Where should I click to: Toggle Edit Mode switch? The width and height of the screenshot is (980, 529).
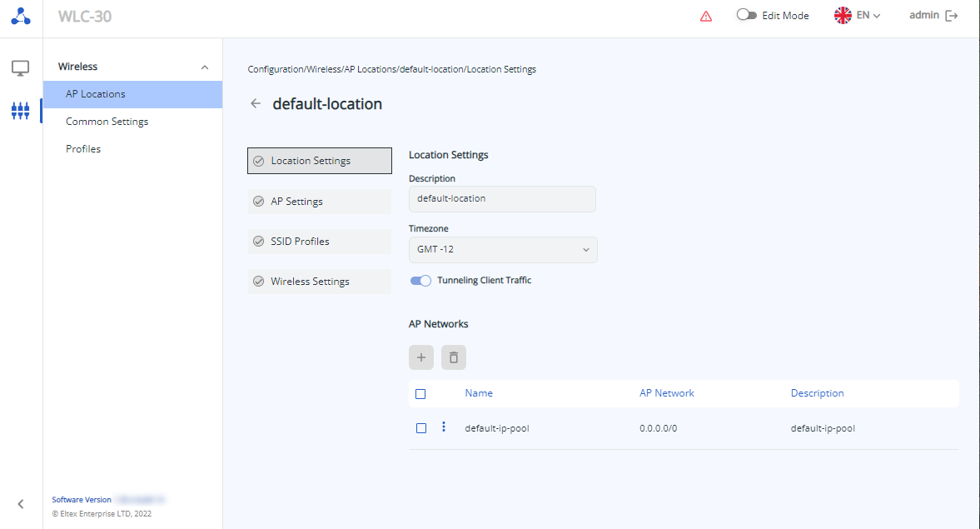tap(746, 15)
